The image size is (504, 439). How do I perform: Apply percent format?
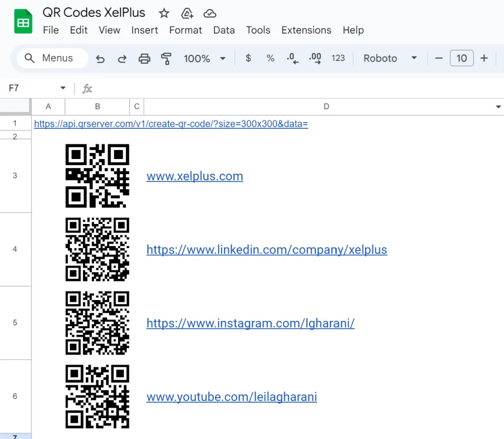[x=270, y=58]
